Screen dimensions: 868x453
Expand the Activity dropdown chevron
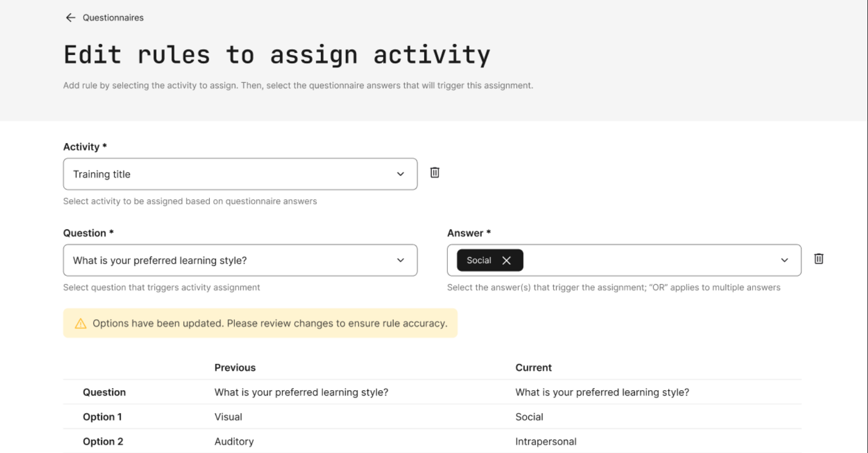[x=400, y=174]
